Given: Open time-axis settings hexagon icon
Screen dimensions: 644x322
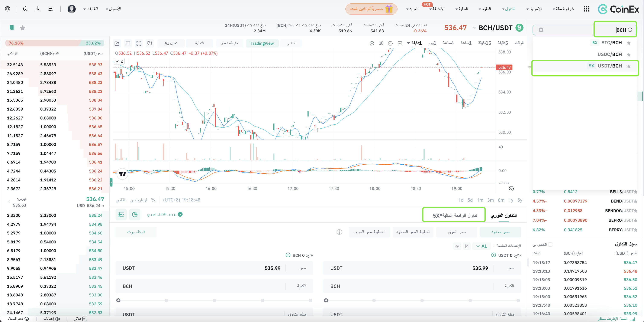Looking at the screenshot, I should (x=511, y=189).
